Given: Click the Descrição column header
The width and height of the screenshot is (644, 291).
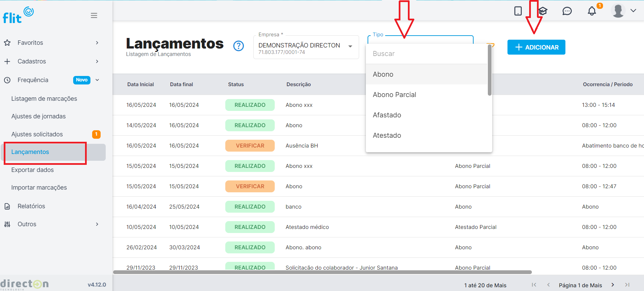Looking at the screenshot, I should [298, 84].
